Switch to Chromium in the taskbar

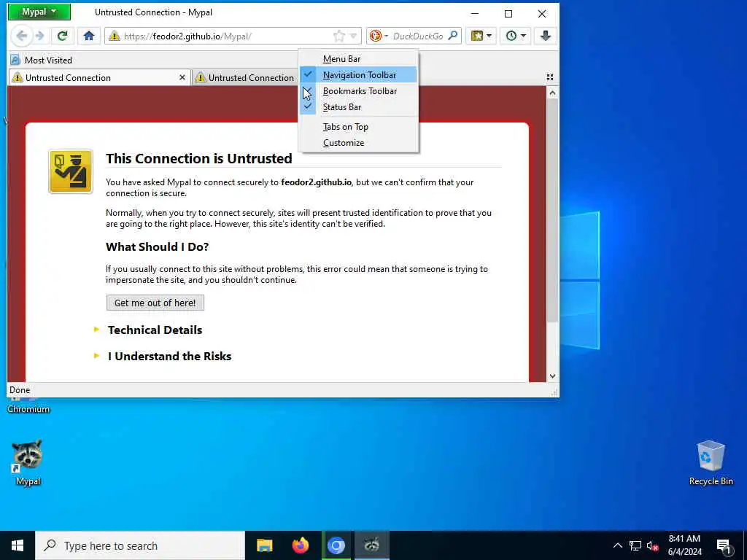click(x=336, y=545)
